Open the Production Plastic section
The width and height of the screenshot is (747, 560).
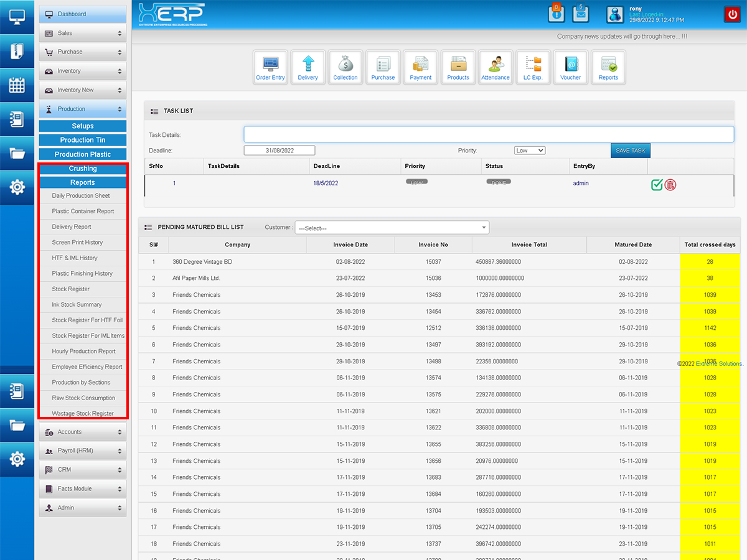(83, 154)
